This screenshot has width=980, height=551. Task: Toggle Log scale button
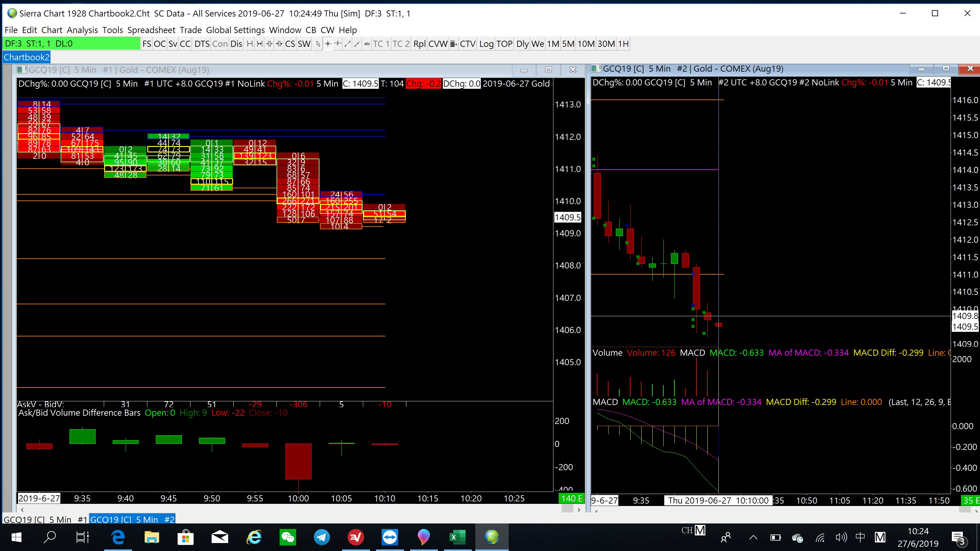(486, 44)
